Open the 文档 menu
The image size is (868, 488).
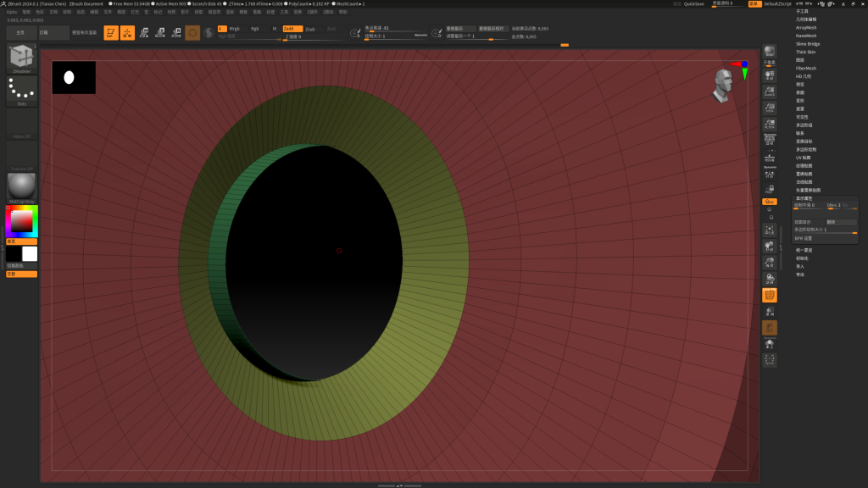pyautogui.click(x=53, y=12)
